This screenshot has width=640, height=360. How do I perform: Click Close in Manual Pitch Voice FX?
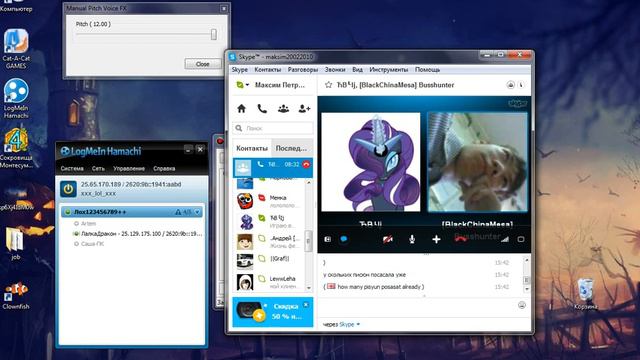(x=202, y=64)
